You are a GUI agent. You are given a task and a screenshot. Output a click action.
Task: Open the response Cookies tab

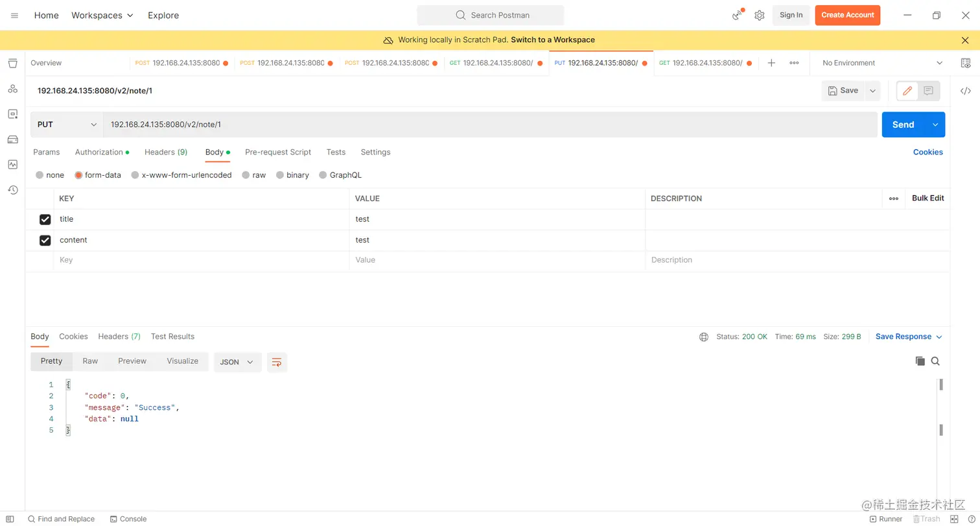pyautogui.click(x=73, y=337)
